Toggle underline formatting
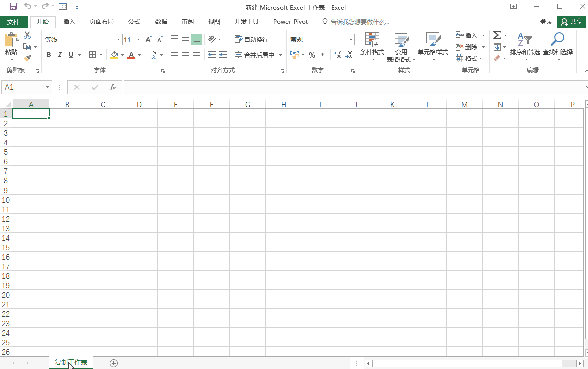The image size is (588, 369). point(71,55)
